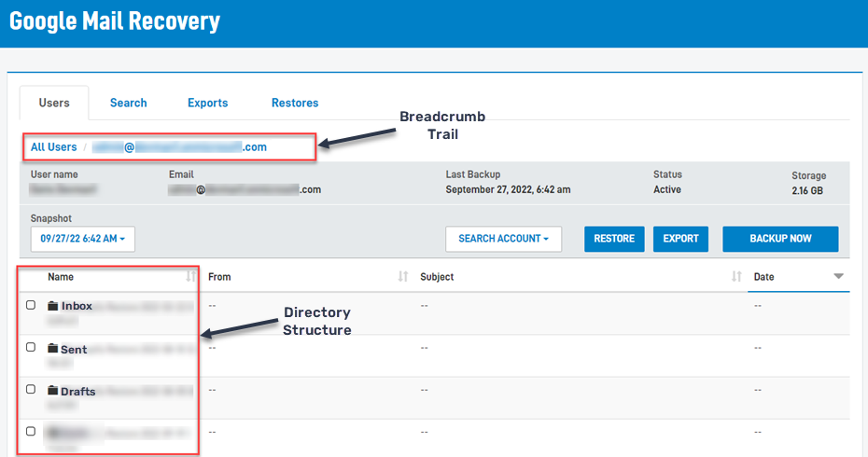The width and height of the screenshot is (868, 457).
Task: Click the EXPORT button
Action: (x=680, y=239)
